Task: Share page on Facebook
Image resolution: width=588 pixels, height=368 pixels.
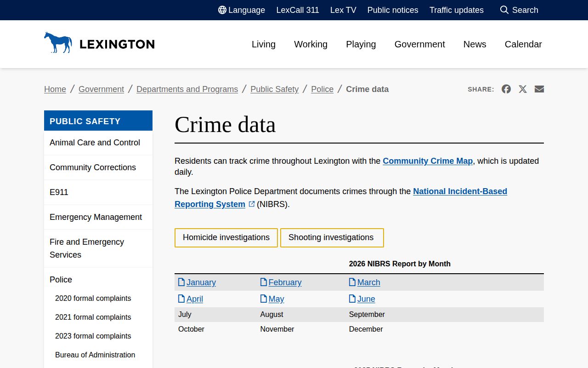Action: 506,89
